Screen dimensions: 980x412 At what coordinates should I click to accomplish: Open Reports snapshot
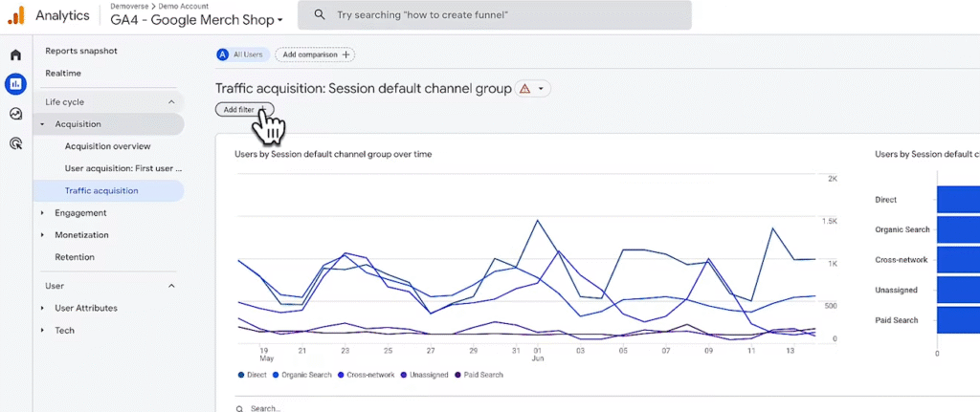(x=81, y=52)
